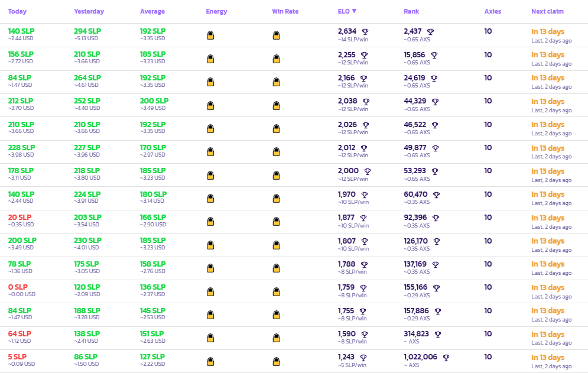
Task: Sort the table by the Today column header
Action: tap(17, 11)
